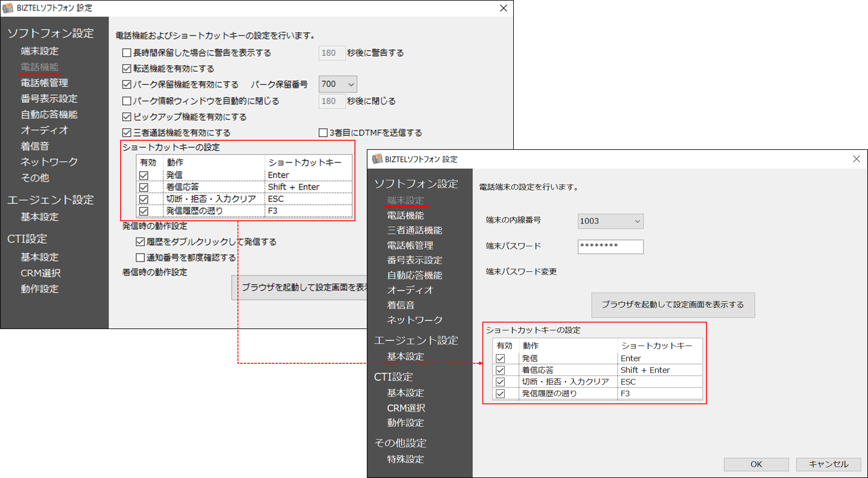Open CRM選択 in front window sidebar
Image resolution: width=868 pixels, height=478 pixels.
[406, 408]
